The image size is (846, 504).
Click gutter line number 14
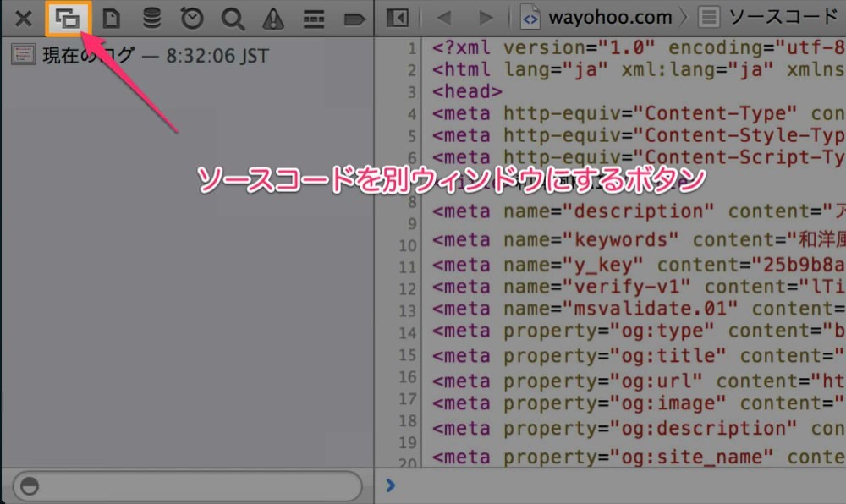pos(408,333)
